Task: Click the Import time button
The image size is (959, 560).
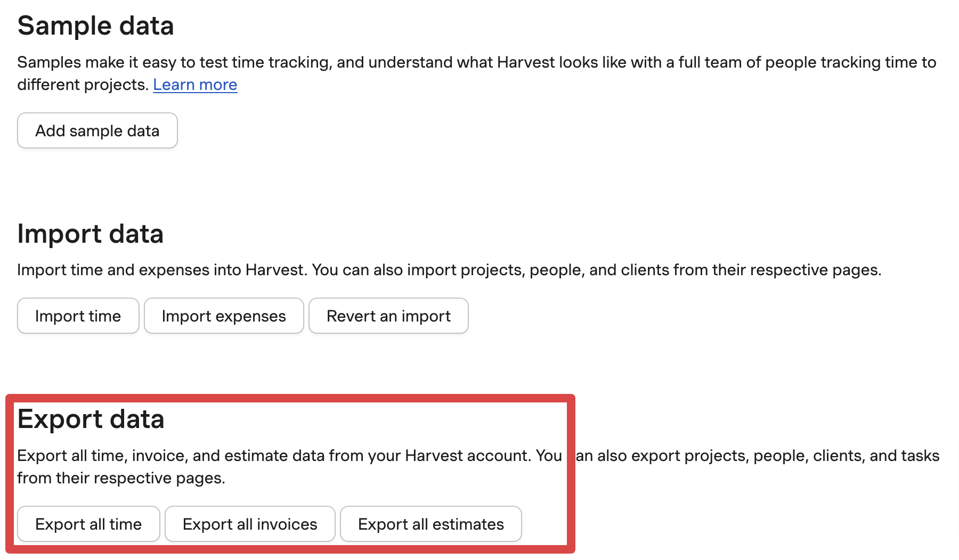Action: 78,316
